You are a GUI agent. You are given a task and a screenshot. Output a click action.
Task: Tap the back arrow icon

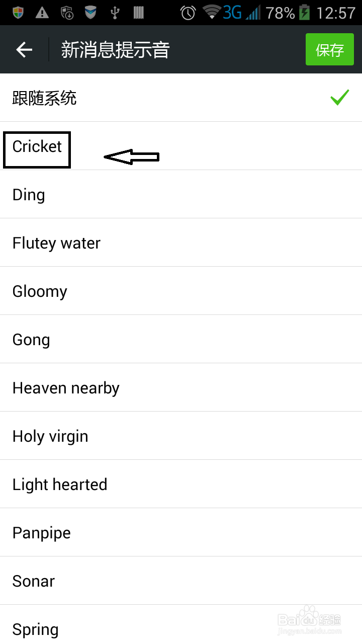pos(24,49)
